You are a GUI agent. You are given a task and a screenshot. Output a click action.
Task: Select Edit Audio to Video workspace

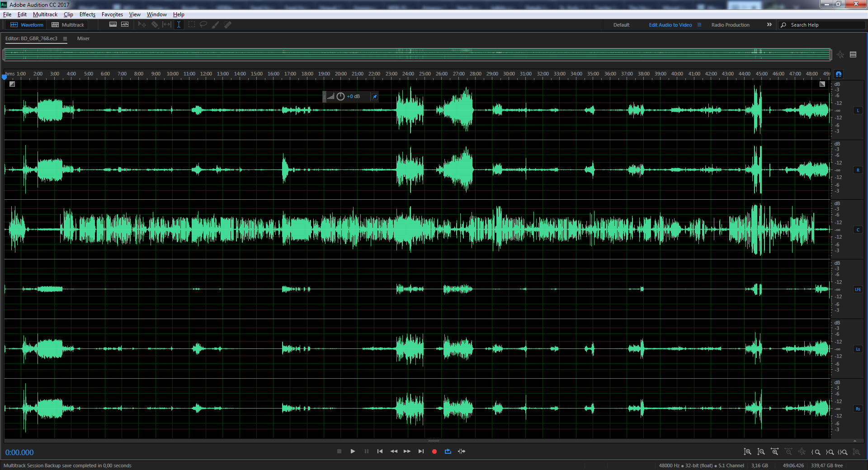tap(670, 25)
